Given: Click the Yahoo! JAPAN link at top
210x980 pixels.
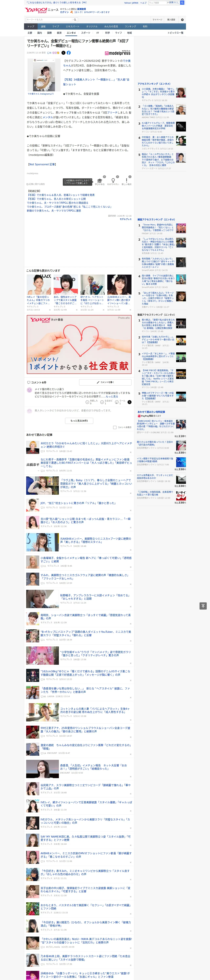Looking at the screenshot, I should click(131, 3).
